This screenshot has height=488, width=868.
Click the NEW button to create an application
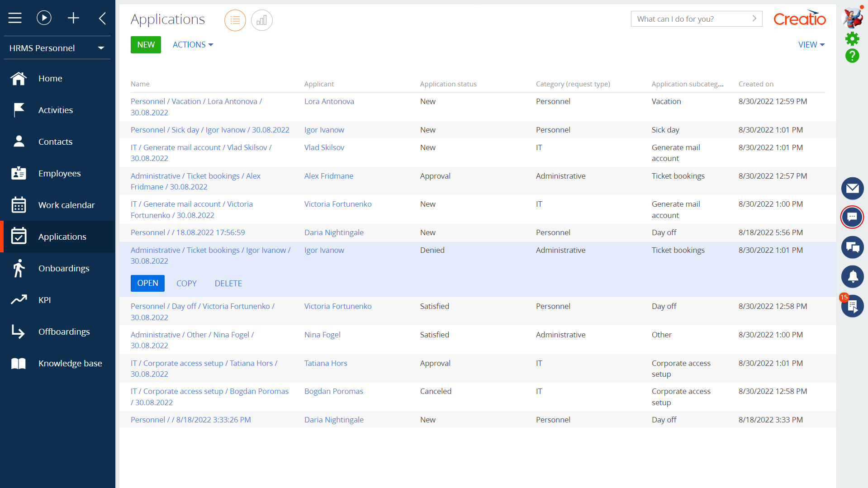coord(146,44)
